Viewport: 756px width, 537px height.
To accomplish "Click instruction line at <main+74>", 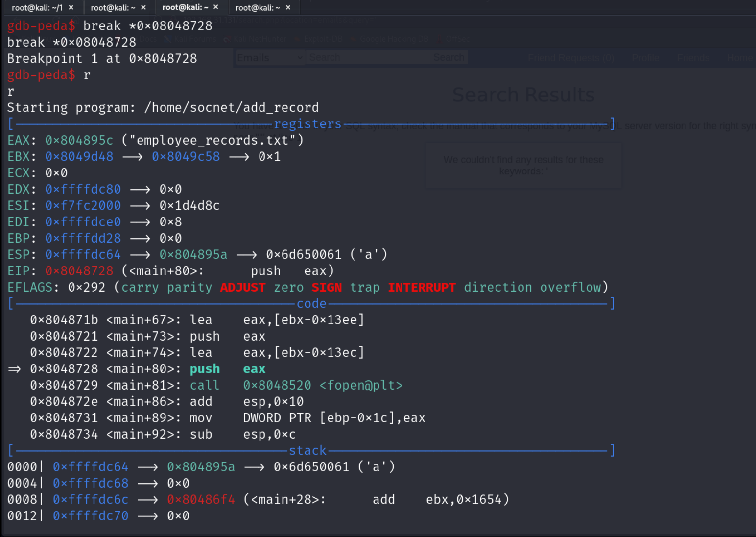I will [x=197, y=352].
